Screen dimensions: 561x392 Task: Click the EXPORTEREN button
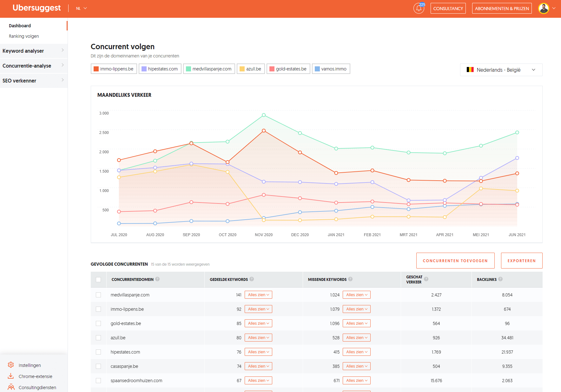point(522,261)
